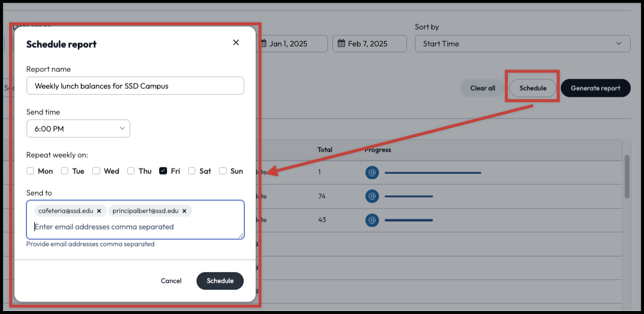Image resolution: width=644 pixels, height=314 pixels.
Task: Open the Send time 6:00 PM dropdown
Action: click(78, 129)
